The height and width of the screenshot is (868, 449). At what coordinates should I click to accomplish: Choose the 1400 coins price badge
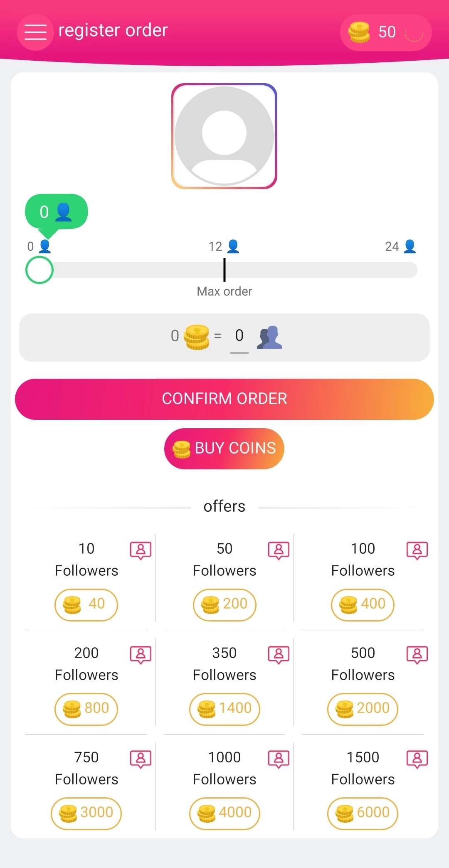(224, 709)
